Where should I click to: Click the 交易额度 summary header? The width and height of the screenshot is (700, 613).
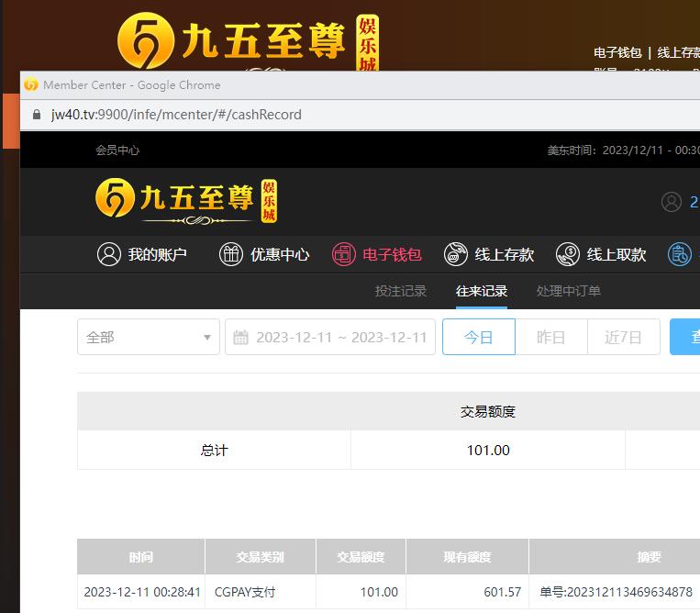(488, 412)
